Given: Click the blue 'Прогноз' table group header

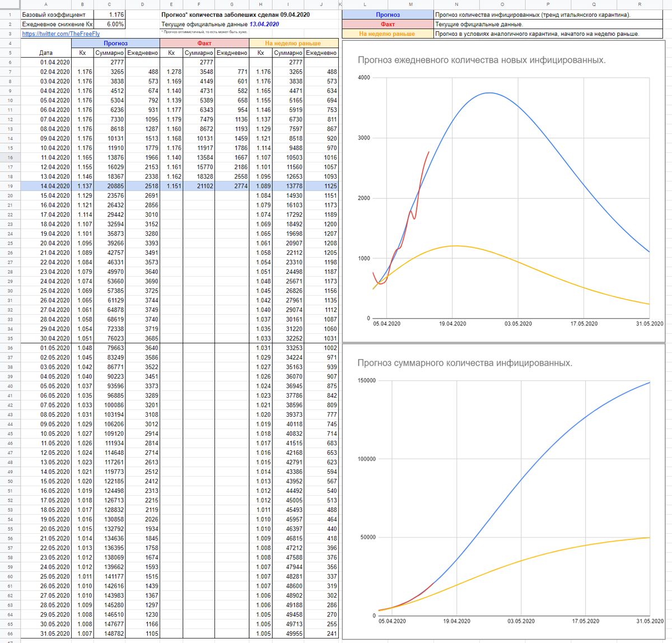Looking at the screenshot, I should coord(115,43).
